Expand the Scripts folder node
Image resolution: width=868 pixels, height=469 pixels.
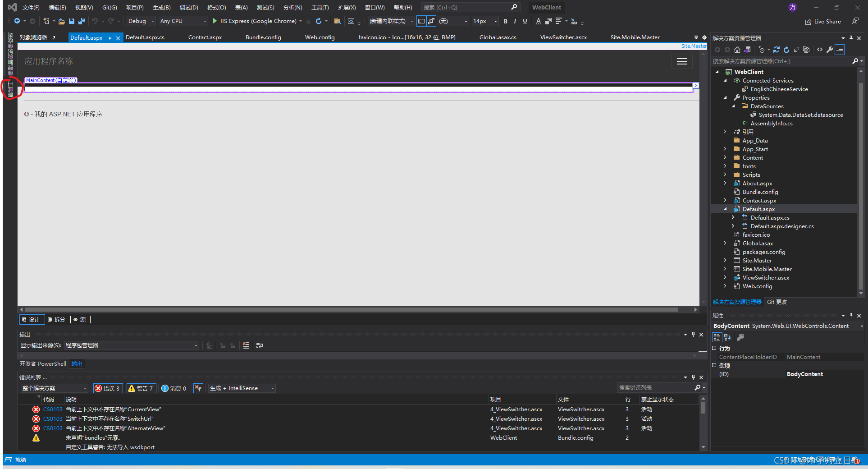[x=725, y=175]
